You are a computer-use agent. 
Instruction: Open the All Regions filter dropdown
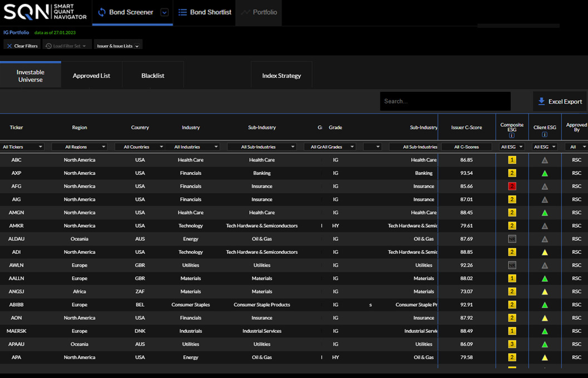tap(79, 147)
